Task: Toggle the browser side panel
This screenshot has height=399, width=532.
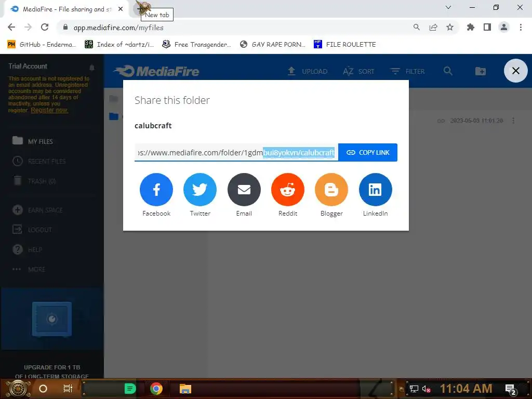Action: coord(487,27)
